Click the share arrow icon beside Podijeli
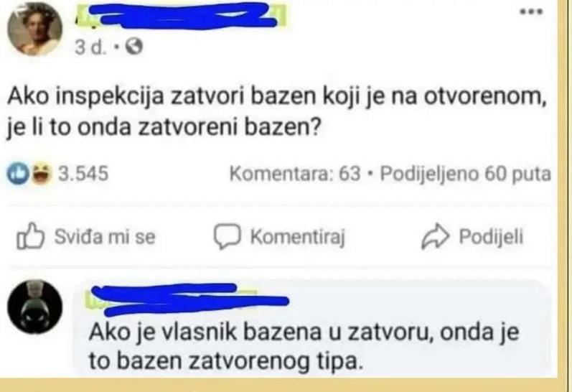Viewport: 572px width, 392px height. pos(435,236)
